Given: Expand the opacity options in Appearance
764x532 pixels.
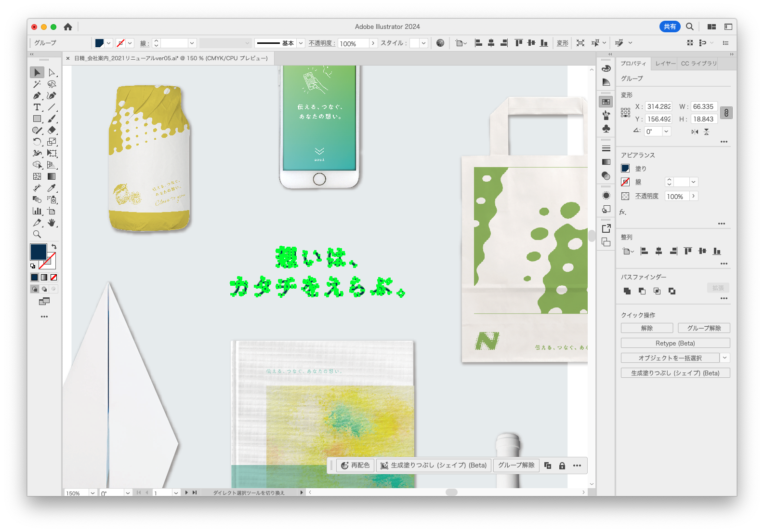Looking at the screenshot, I should pyautogui.click(x=693, y=196).
